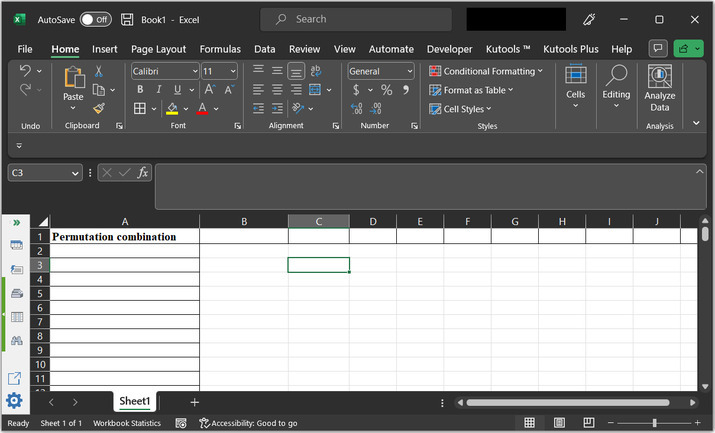Click the yellow fill color button
This screenshot has width=715, height=433.
(172, 108)
